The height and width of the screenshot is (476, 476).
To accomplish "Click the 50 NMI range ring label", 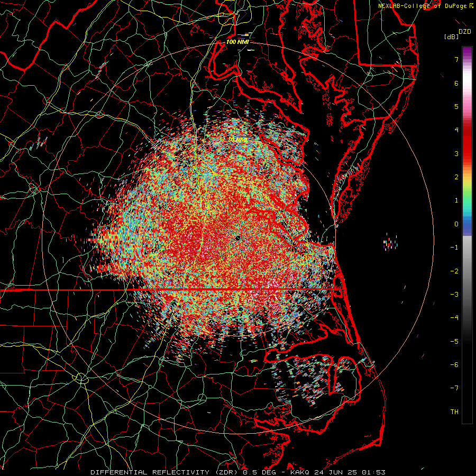I will tap(237, 140).
